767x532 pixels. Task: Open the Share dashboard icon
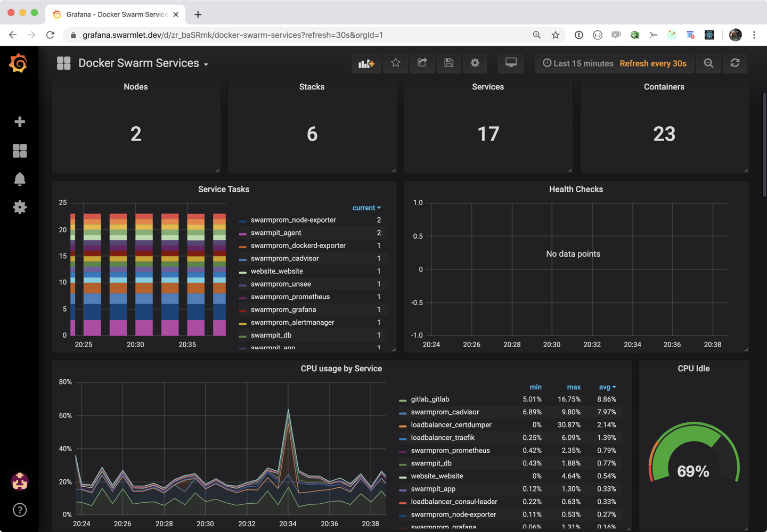(422, 63)
